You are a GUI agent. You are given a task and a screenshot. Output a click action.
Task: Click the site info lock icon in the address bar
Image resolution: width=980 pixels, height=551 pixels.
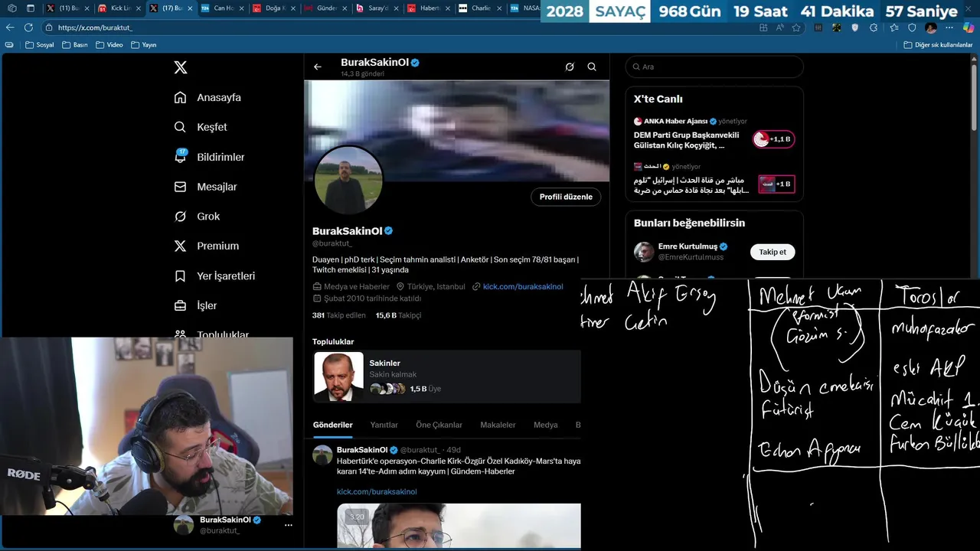point(49,28)
